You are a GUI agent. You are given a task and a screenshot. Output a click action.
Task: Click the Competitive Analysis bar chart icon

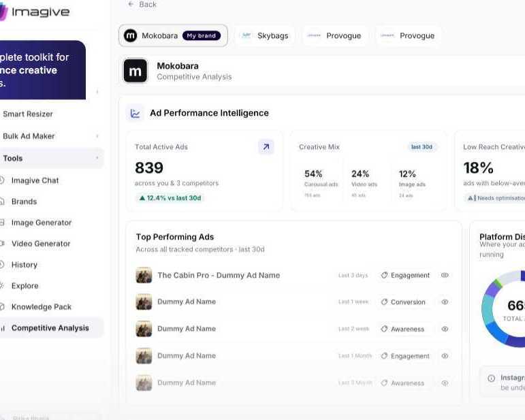pyautogui.click(x=2, y=328)
